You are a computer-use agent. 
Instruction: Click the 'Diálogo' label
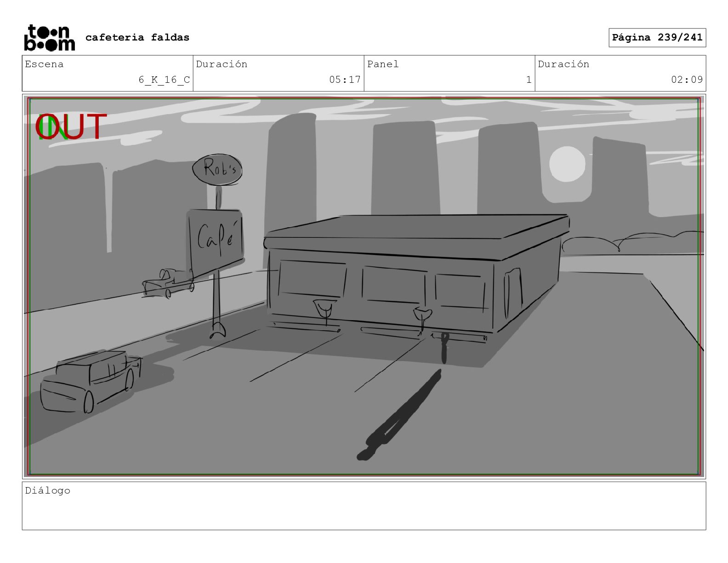(48, 490)
